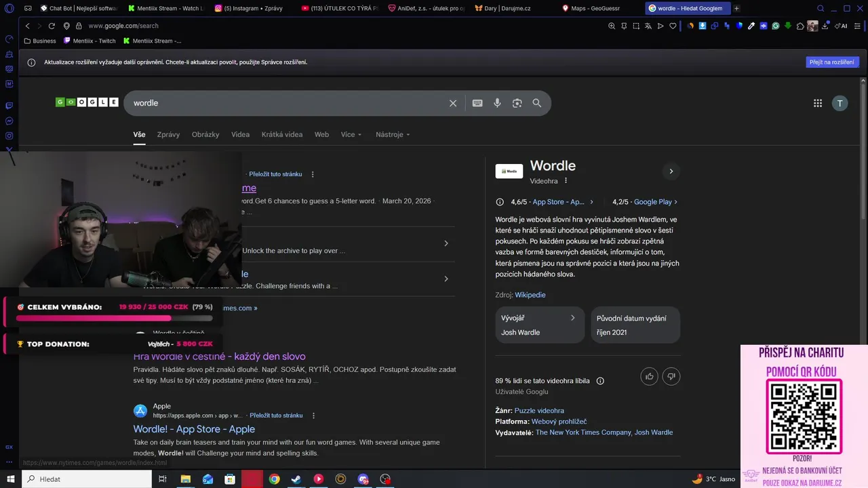Go back to the previous page
Screen dimensions: 868x488
click(28, 26)
